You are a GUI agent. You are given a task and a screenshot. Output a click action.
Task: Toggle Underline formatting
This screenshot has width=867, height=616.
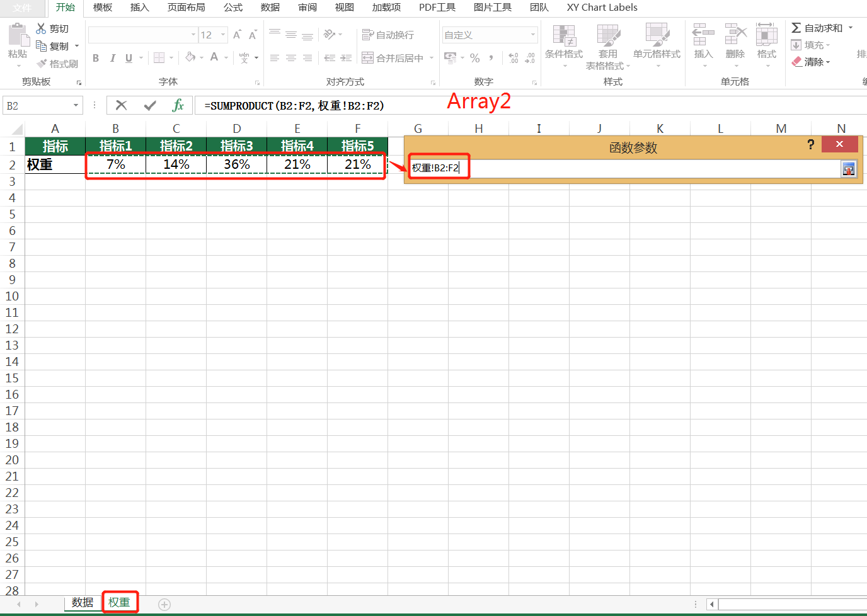129,58
